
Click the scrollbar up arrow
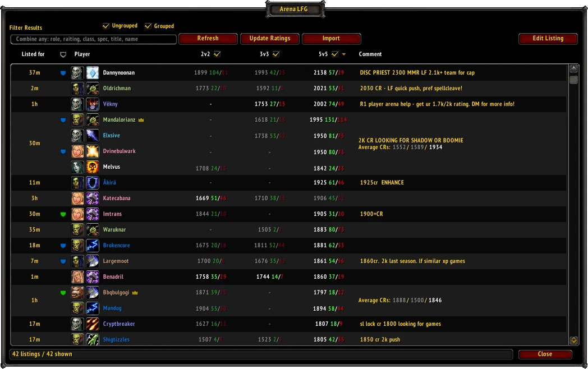pyautogui.click(x=574, y=69)
